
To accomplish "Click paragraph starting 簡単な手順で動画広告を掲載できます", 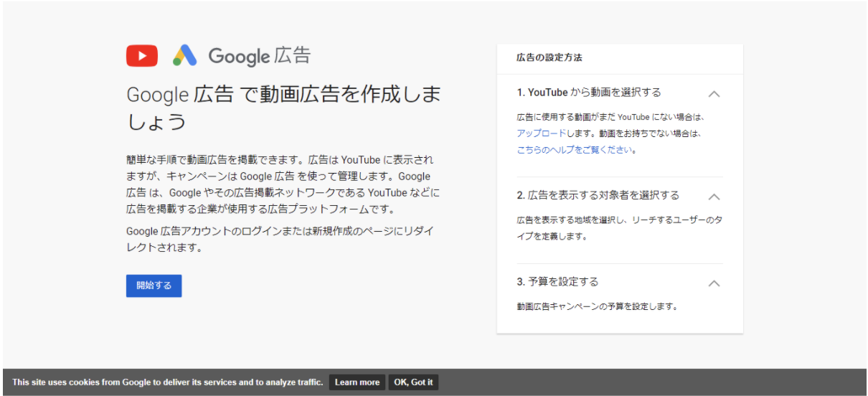I will [x=283, y=184].
